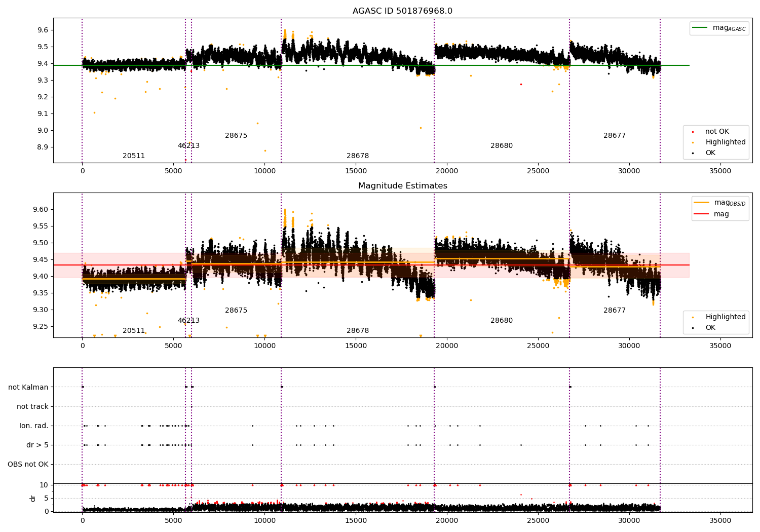Click the 5 tick on the dr axis
760x532 pixels.
pos(47,499)
